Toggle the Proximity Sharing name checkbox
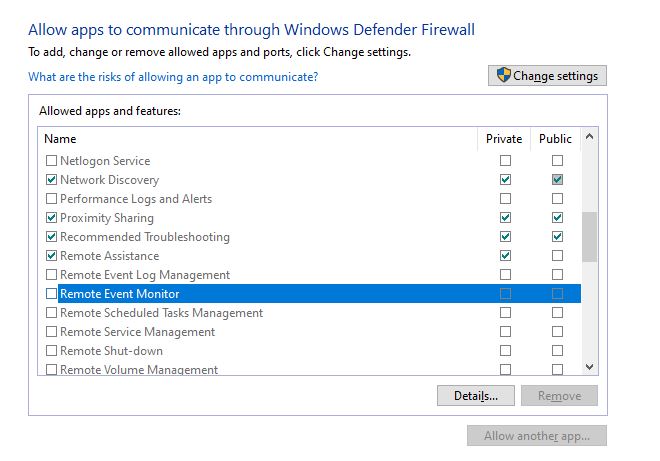The image size is (660, 461). (x=51, y=218)
